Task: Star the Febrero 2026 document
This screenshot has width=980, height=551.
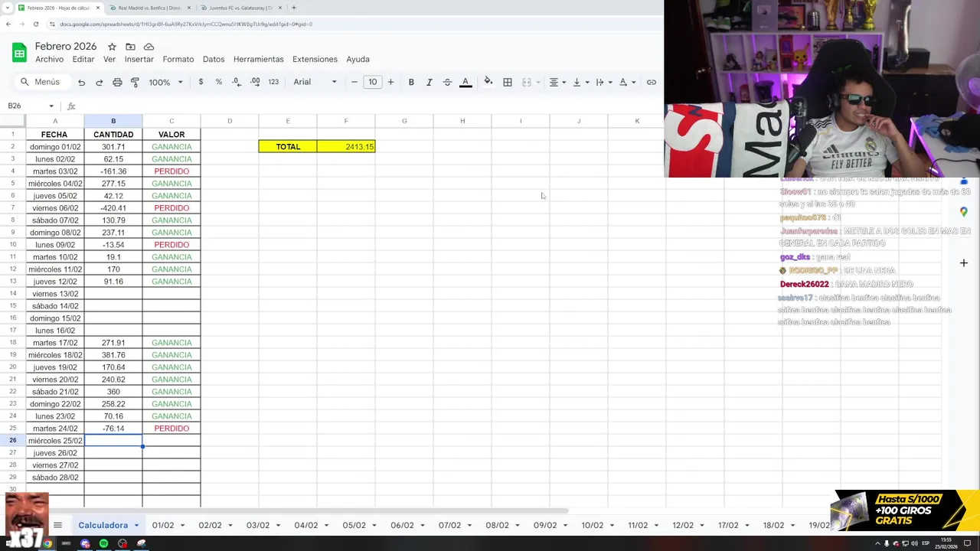Action: (112, 47)
